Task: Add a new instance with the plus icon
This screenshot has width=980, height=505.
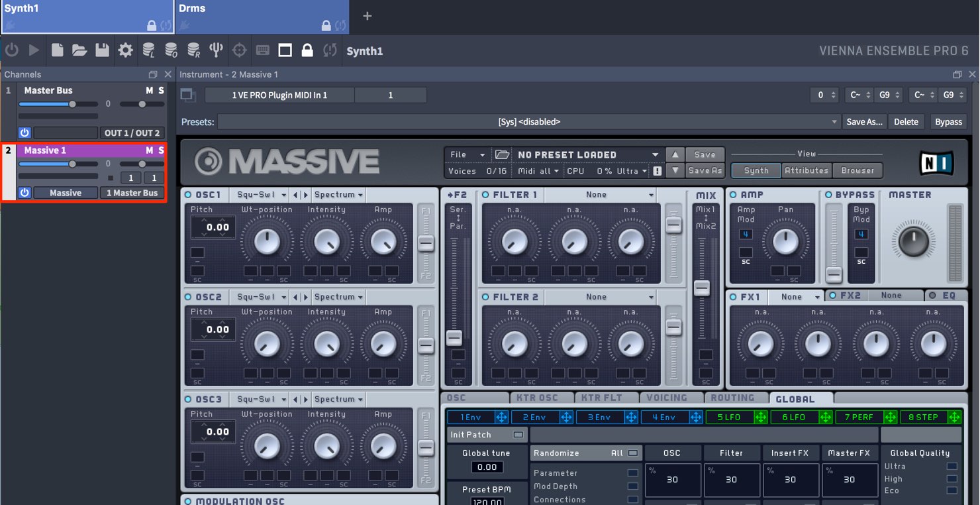Action: [367, 16]
